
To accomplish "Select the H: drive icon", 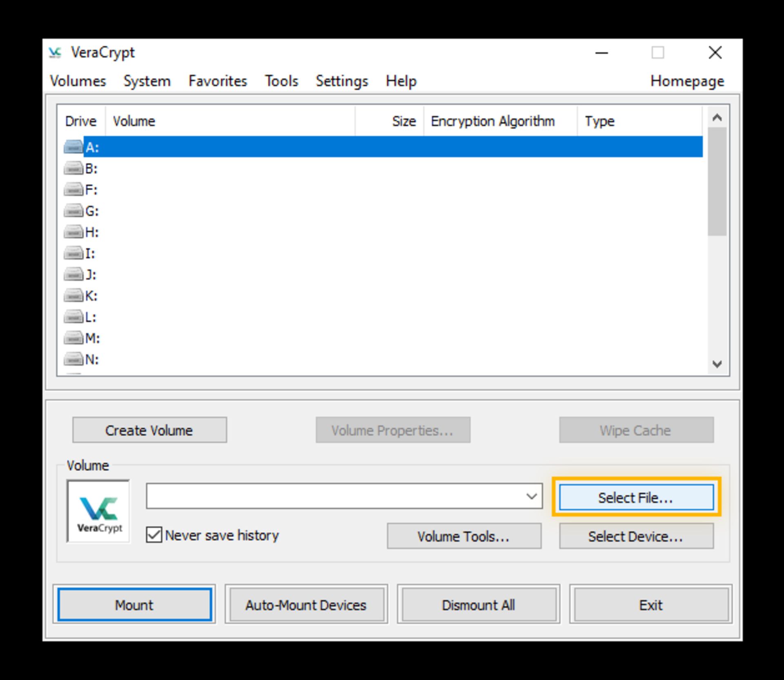I will click(x=73, y=232).
